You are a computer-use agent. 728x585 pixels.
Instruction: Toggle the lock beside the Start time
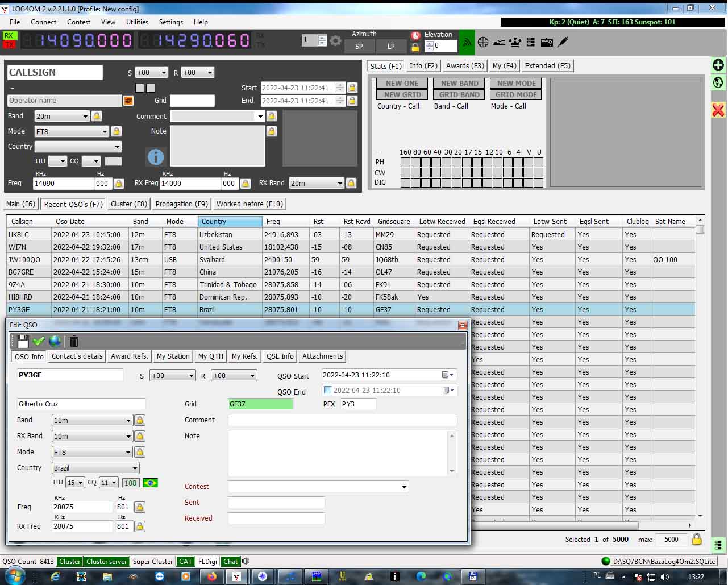(352, 88)
